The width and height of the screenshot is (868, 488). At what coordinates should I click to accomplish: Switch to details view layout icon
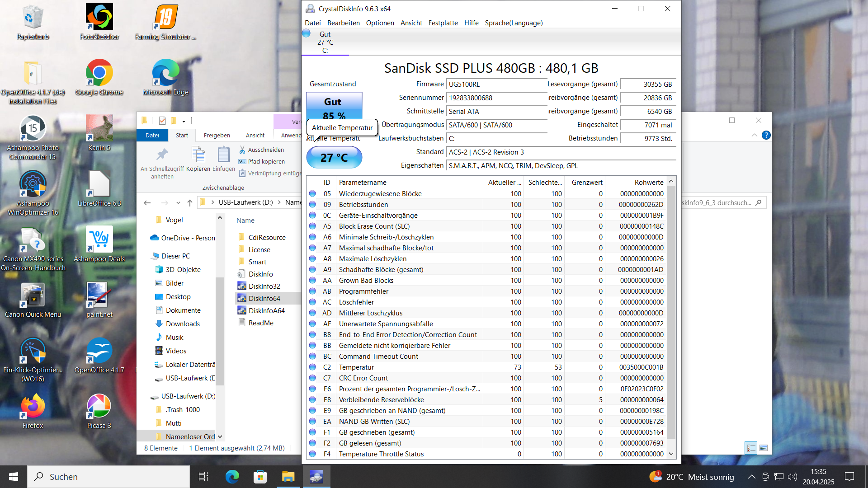(751, 448)
